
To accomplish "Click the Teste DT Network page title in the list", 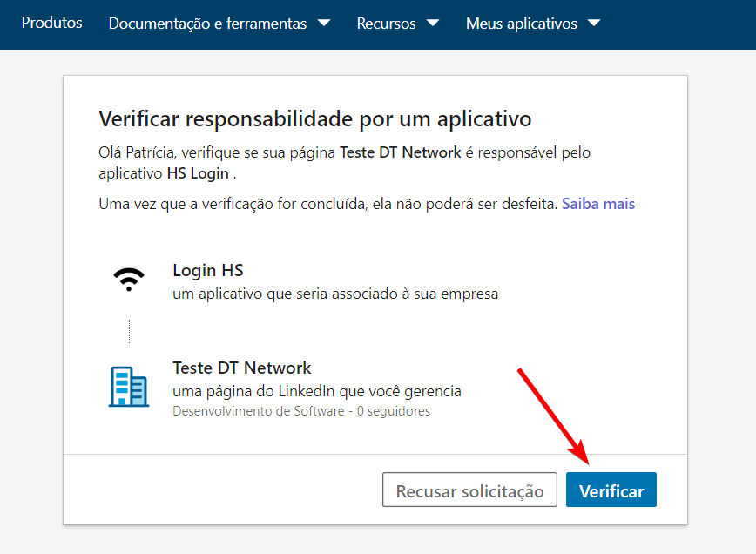I will (x=241, y=368).
